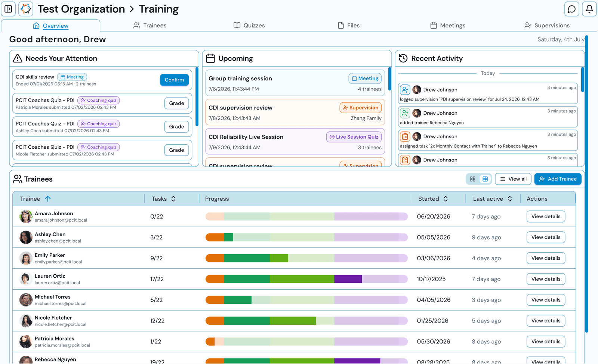This screenshot has width=598, height=364.
Task: Open the CDI Reliability Live Session card
Action: 295,142
